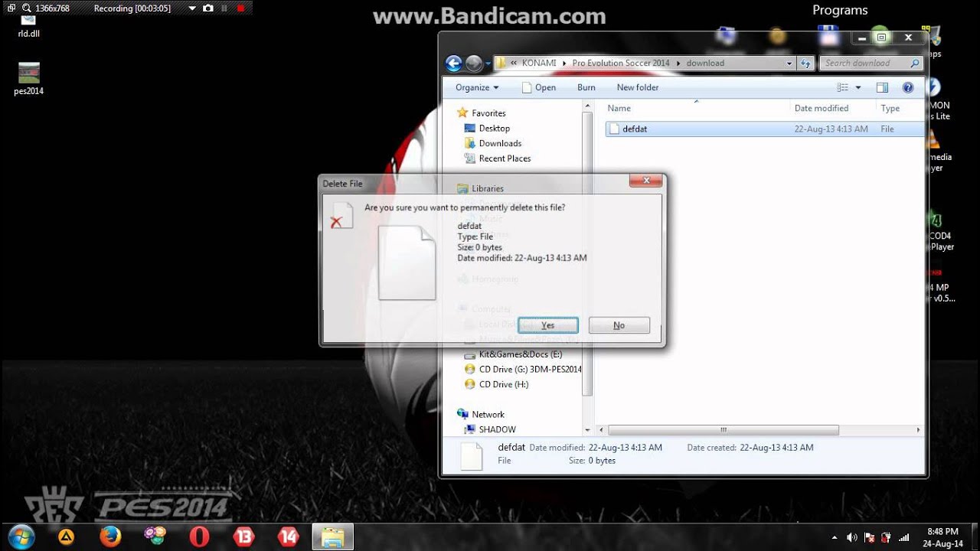Change the view with the views icon

coord(842,87)
